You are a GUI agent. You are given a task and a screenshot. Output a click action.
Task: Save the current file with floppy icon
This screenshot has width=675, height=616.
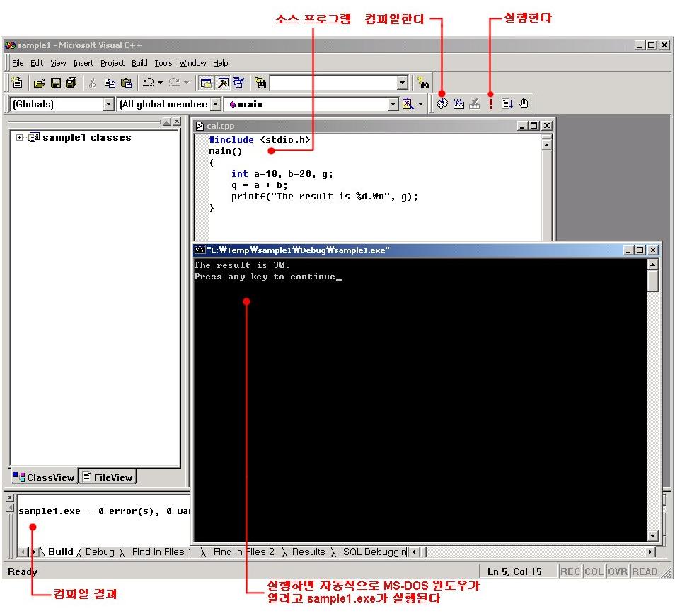(56, 83)
